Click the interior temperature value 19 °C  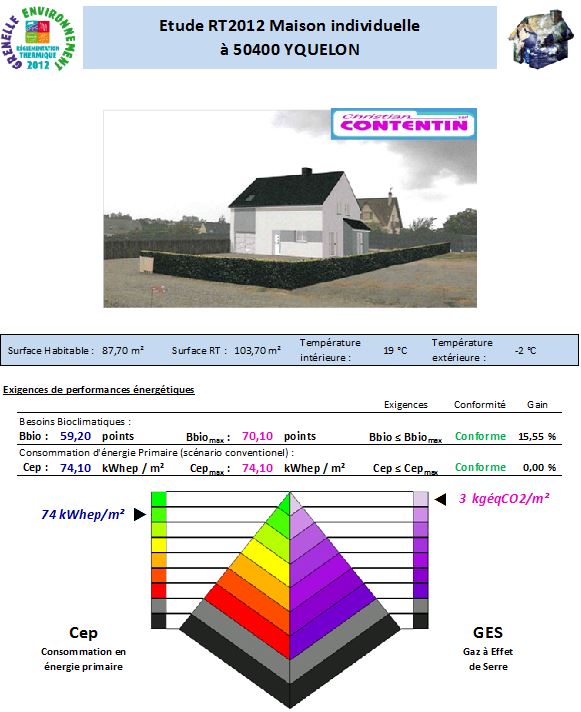coord(395,350)
